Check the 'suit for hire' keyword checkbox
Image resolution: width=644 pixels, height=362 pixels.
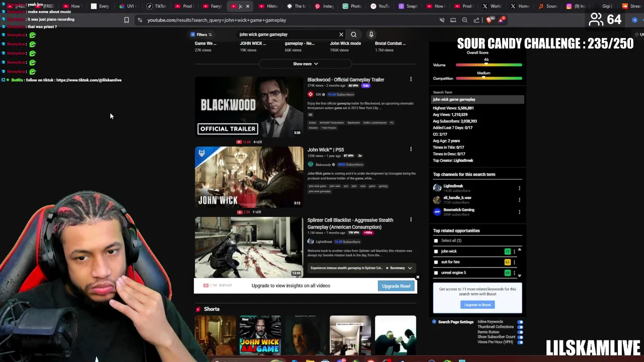(x=436, y=262)
